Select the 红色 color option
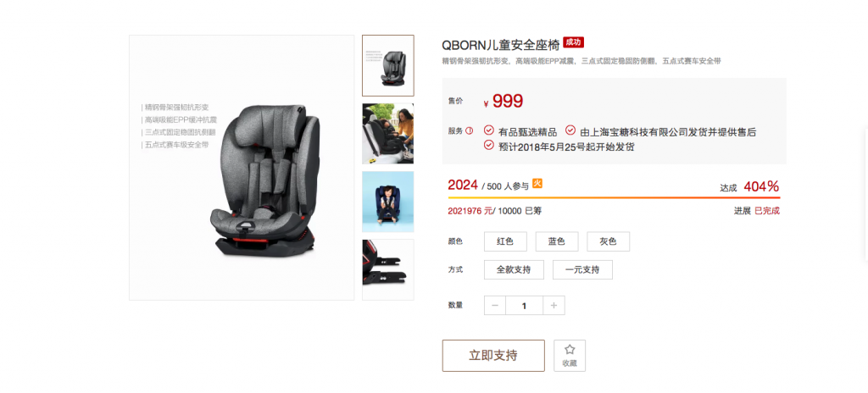The height and width of the screenshot is (393, 868). point(505,241)
